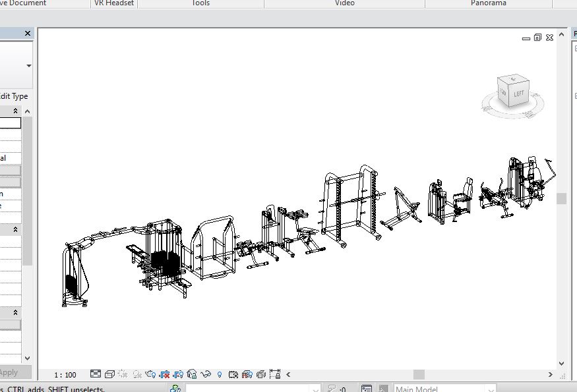Click the Highlight Displacement Sets icon
The height and width of the screenshot is (392, 577).
coord(259,374)
